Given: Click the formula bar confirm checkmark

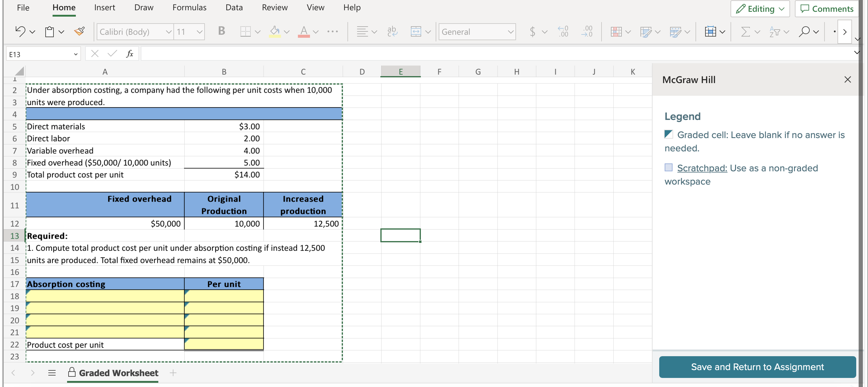Looking at the screenshot, I should pyautogui.click(x=112, y=53).
